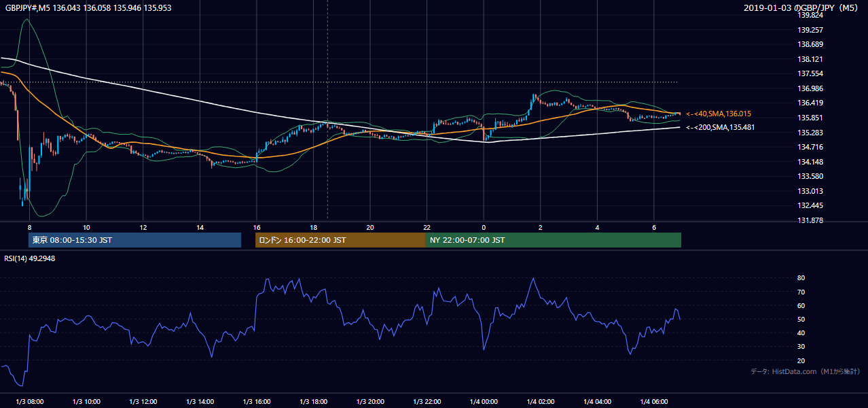Click price axis label 138.689
868x408 pixels.
click(810, 44)
